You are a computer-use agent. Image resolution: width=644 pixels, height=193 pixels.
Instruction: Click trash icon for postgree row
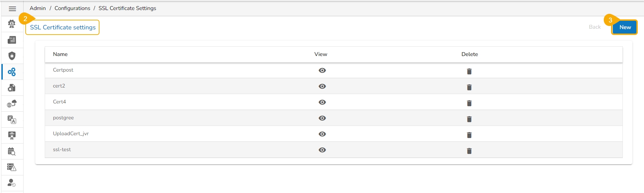469,119
